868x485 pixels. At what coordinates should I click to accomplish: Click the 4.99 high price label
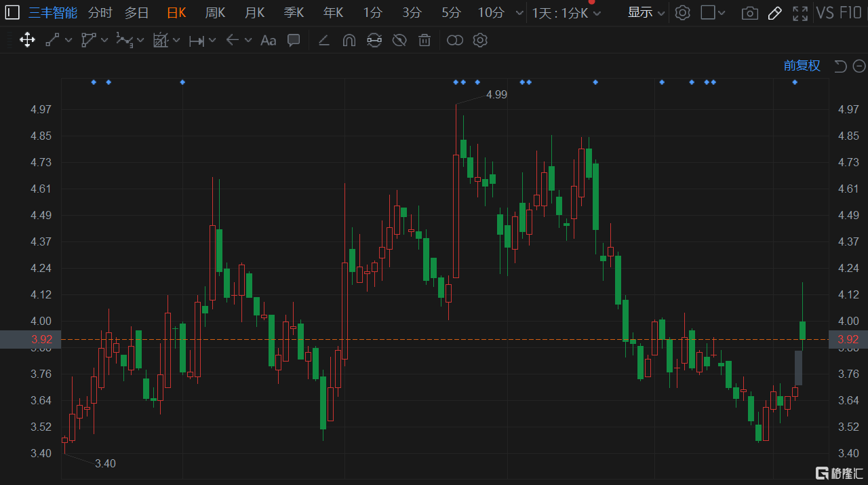pyautogui.click(x=496, y=95)
